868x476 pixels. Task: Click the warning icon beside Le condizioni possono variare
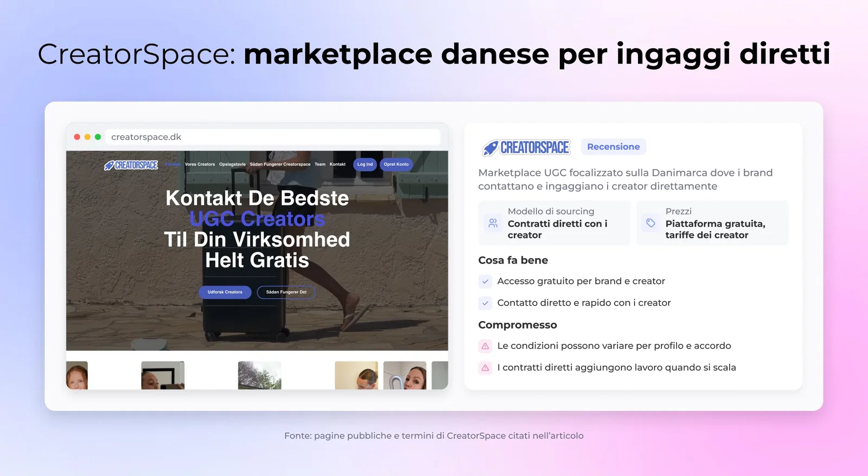(x=485, y=346)
